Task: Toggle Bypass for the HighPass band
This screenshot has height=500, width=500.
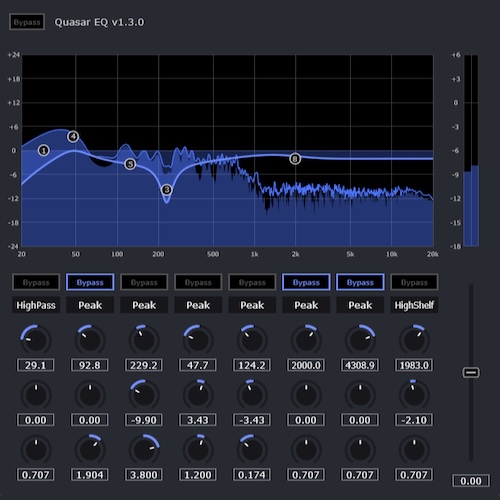Action: tap(36, 282)
